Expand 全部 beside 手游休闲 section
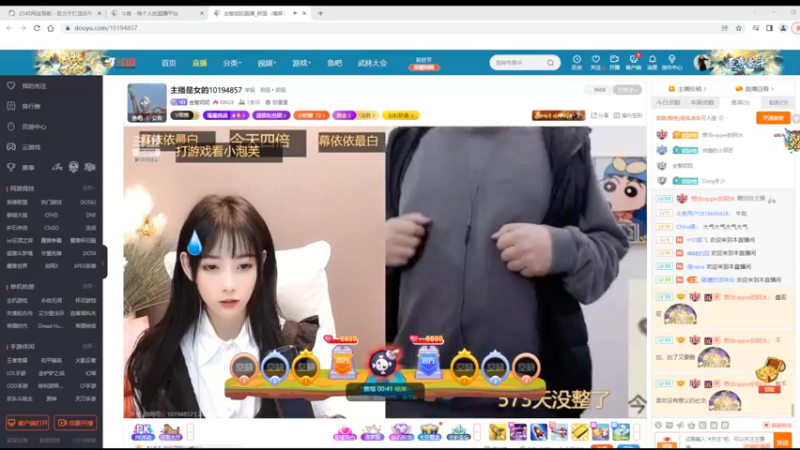The image size is (800, 450). (x=89, y=346)
